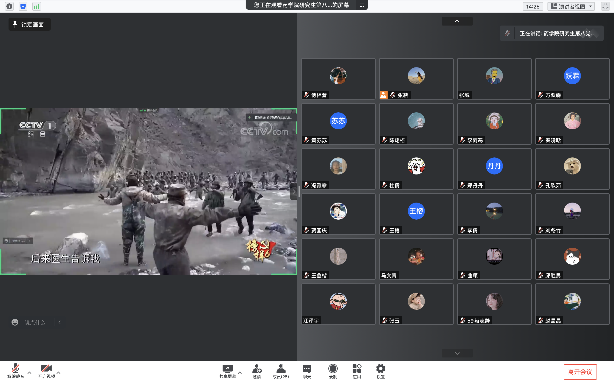Open the apps grid icon
The height and width of the screenshot is (383, 614).
tap(357, 371)
